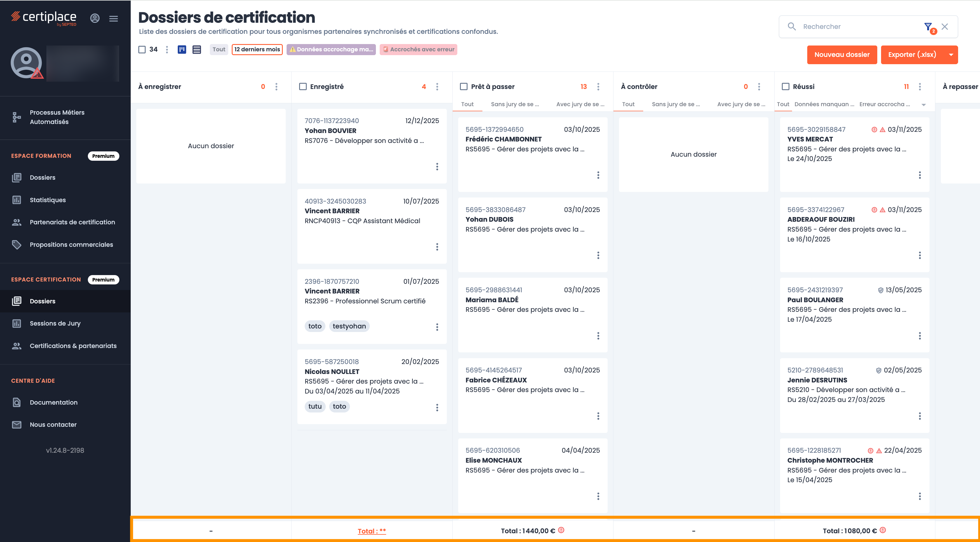980x542 pixels.
Task: Click the 'Total : **' link
Action: (x=372, y=531)
